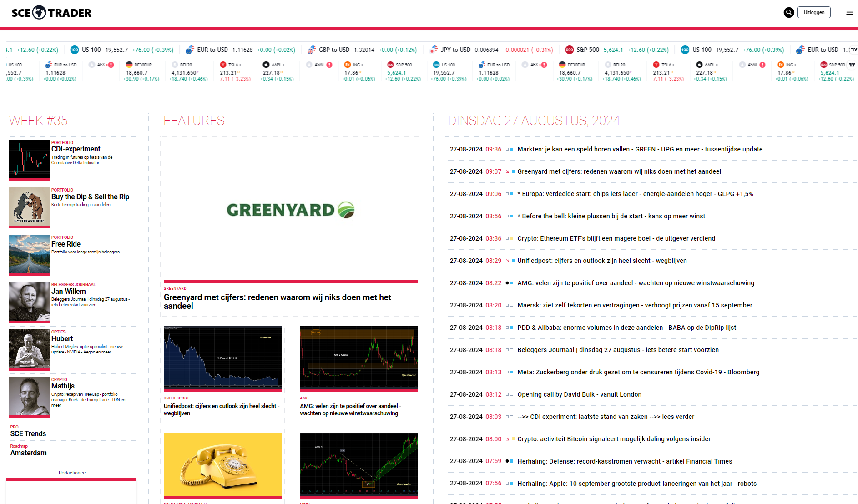Open the CDI-experiment candlestick thumbnail
Image resolution: width=858 pixels, height=504 pixels.
[x=29, y=160]
